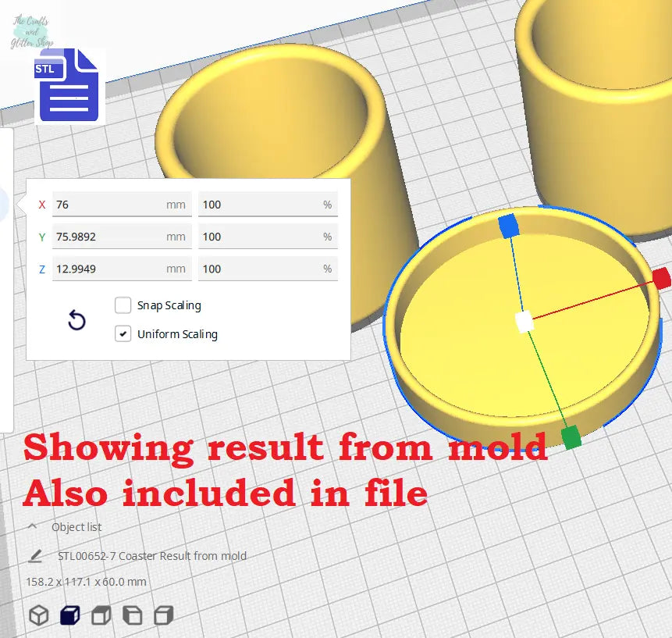Viewport: 672px width, 638px height.
Task: Collapse the Object list chevron
Action: point(33,527)
